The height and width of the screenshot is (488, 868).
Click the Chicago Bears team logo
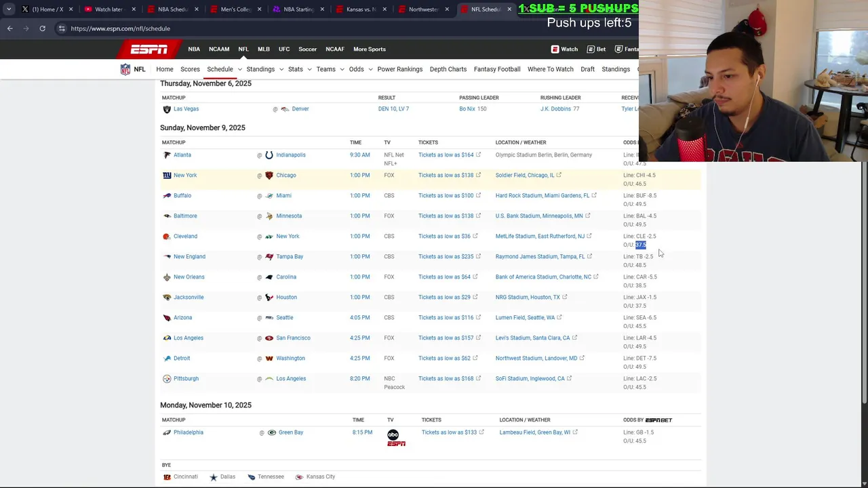coord(269,176)
